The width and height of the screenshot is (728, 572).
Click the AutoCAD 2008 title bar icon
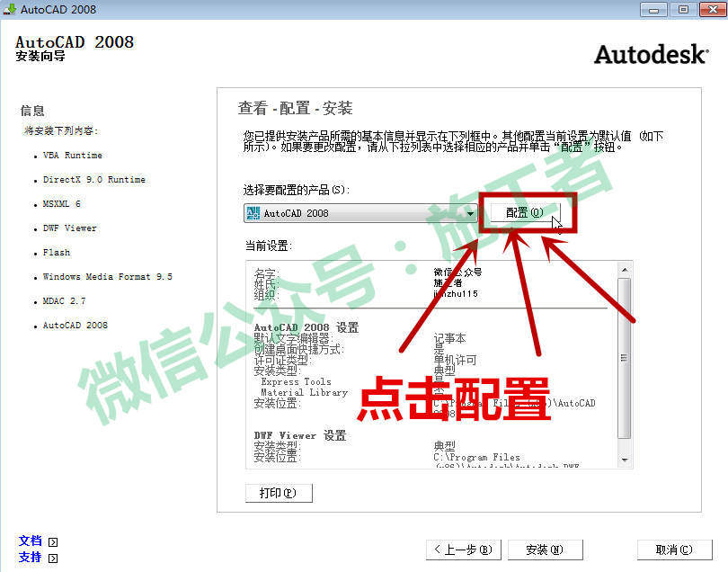point(9,9)
